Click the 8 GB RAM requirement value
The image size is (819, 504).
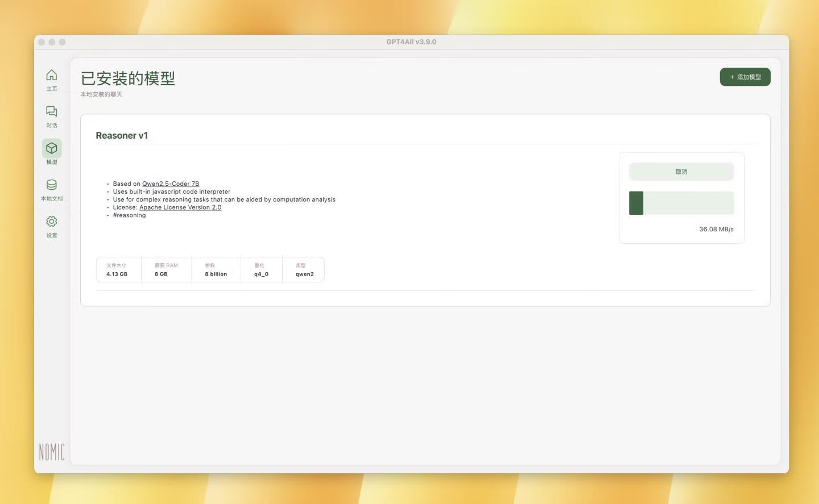pyautogui.click(x=161, y=274)
